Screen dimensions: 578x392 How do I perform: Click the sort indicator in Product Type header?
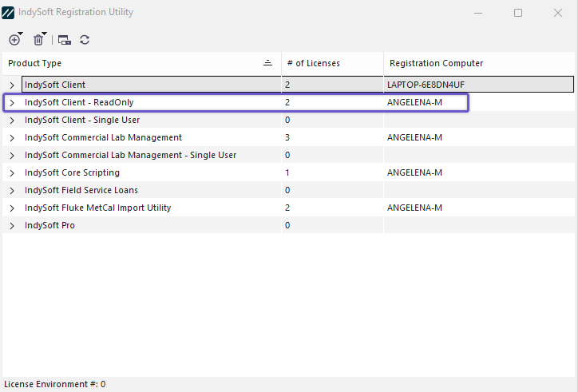point(267,63)
